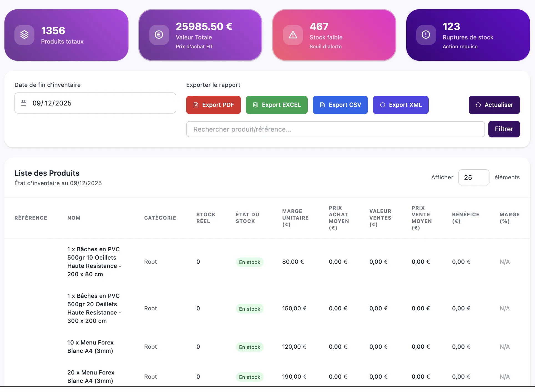Click the calendar icon in the date field
This screenshot has height=392, width=535.
(x=24, y=103)
